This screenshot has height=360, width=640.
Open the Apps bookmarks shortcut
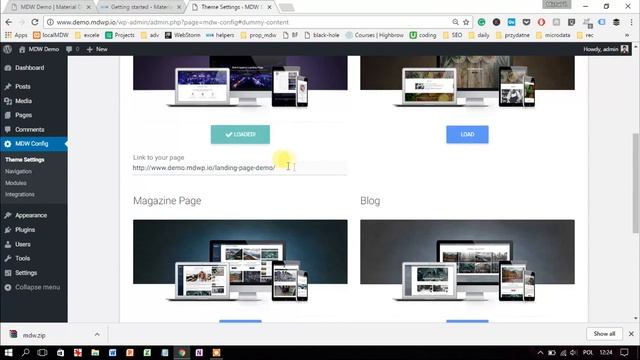click(16, 35)
